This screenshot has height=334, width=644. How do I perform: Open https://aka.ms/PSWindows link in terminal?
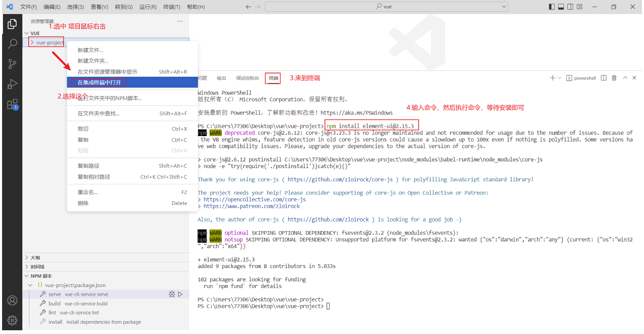click(x=356, y=112)
